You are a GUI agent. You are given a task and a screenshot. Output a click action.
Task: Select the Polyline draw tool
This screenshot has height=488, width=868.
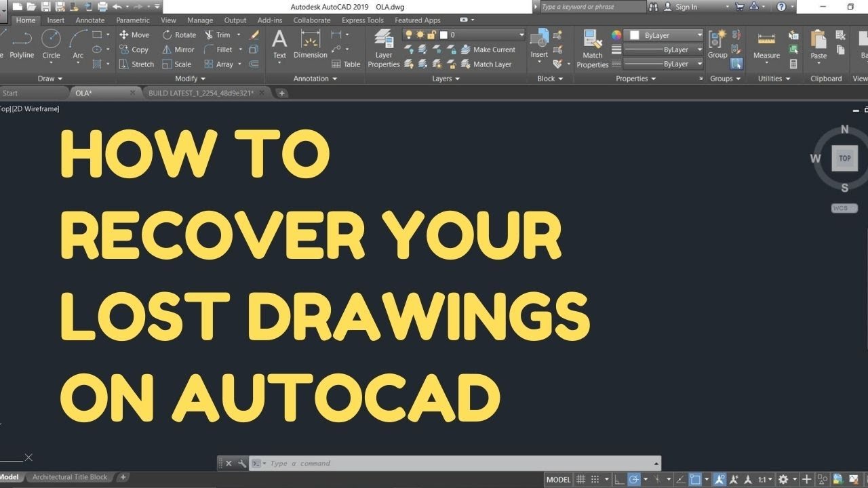(22, 44)
